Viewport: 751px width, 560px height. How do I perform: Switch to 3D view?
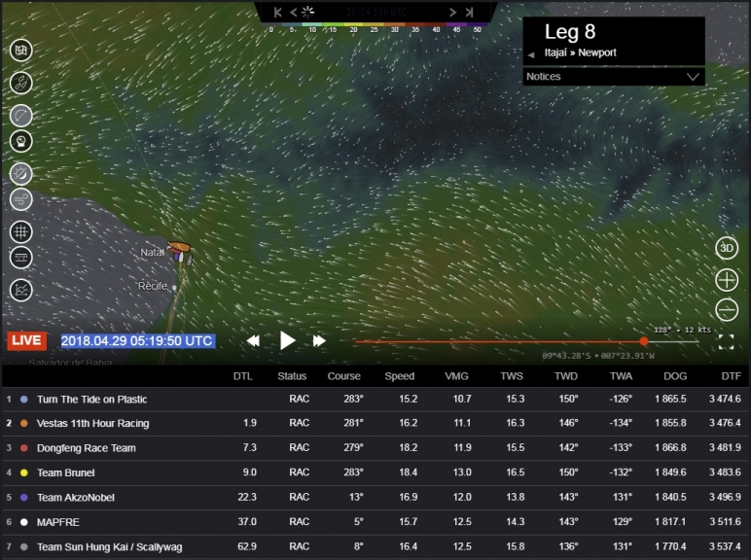727,248
